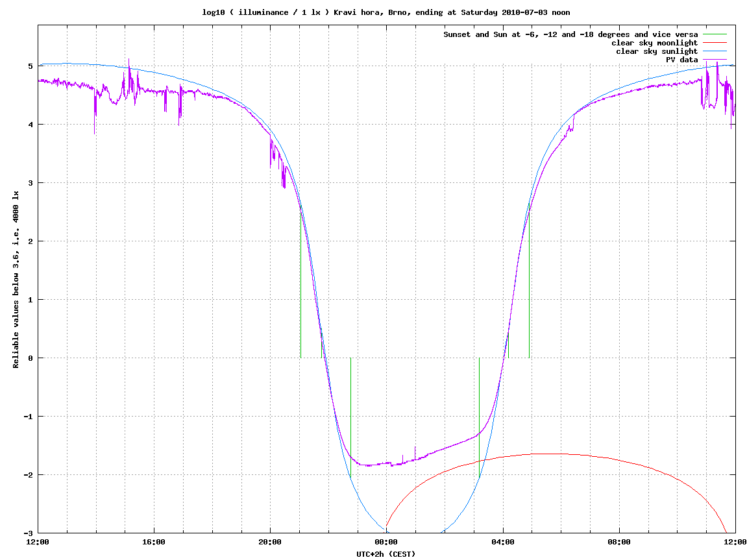The width and height of the screenshot is (747, 560).
Task: Click the x-axis label 'UTC+2h (CEST)'
Action: [386, 554]
